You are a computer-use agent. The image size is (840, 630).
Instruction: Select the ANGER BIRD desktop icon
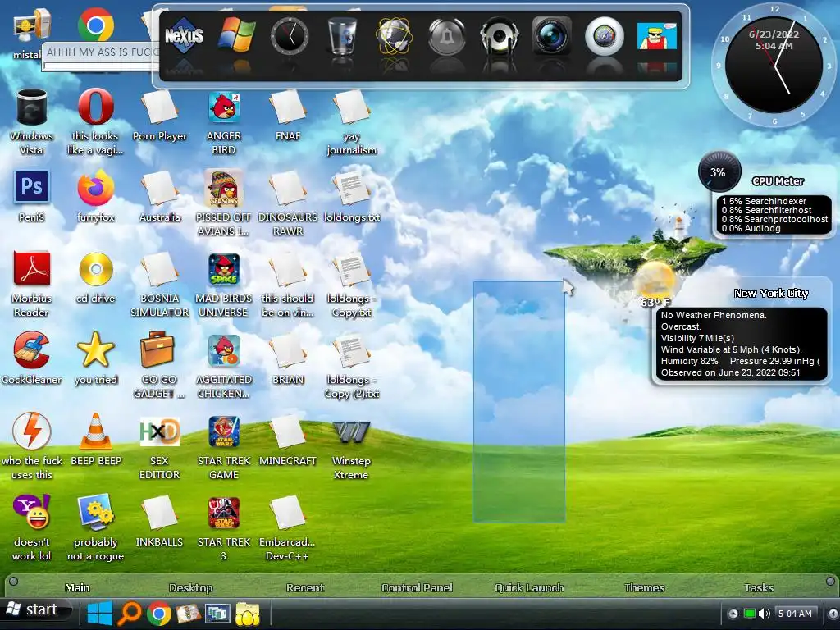click(x=224, y=107)
